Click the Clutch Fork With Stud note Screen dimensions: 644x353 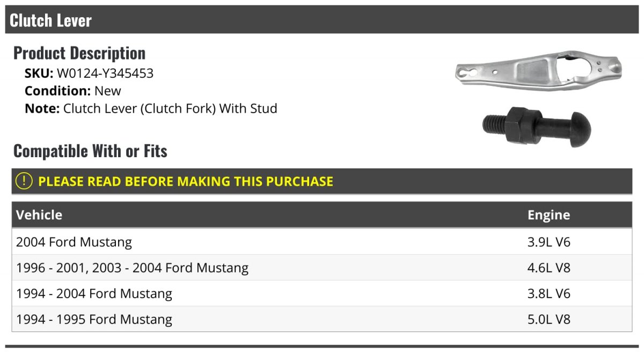(151, 108)
